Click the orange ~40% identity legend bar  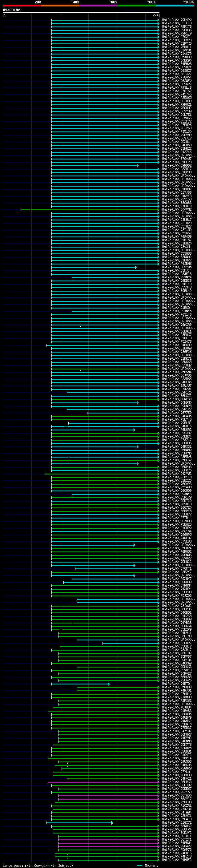[60, 6]
